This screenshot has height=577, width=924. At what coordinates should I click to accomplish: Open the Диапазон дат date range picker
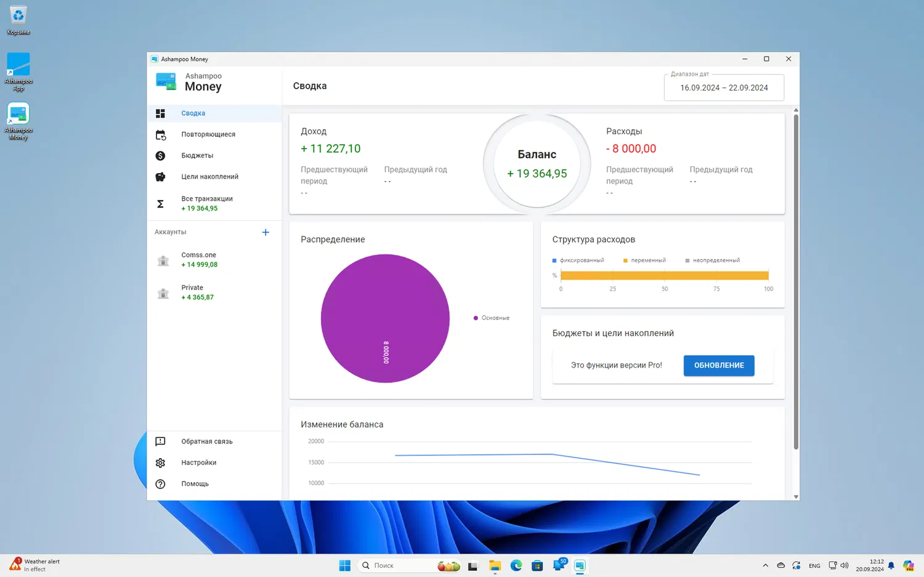coord(724,87)
